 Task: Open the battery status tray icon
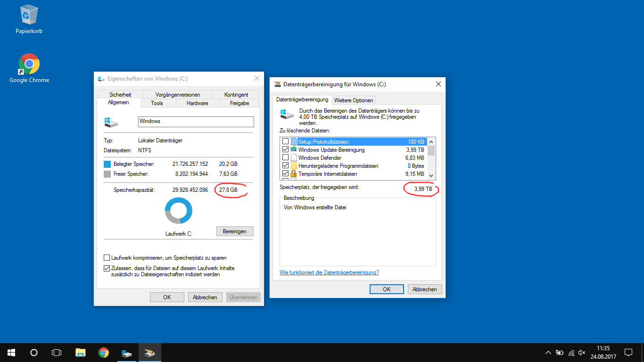pyautogui.click(x=560, y=353)
